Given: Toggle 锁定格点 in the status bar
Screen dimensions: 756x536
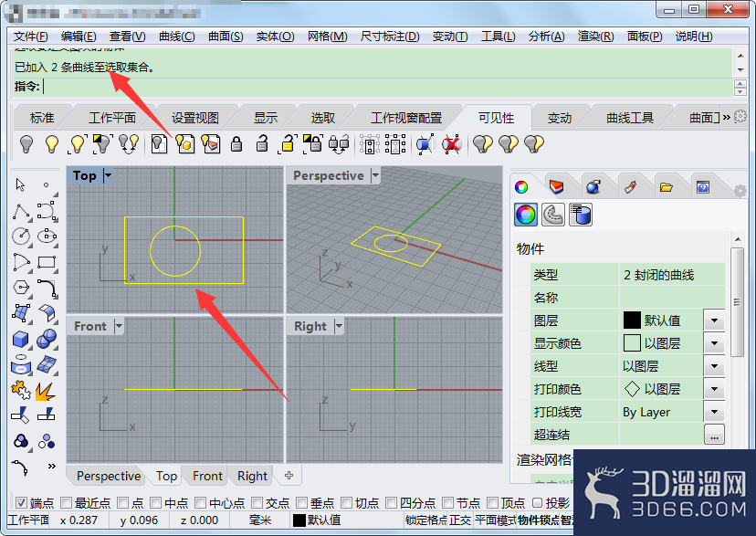Looking at the screenshot, I should [x=426, y=520].
